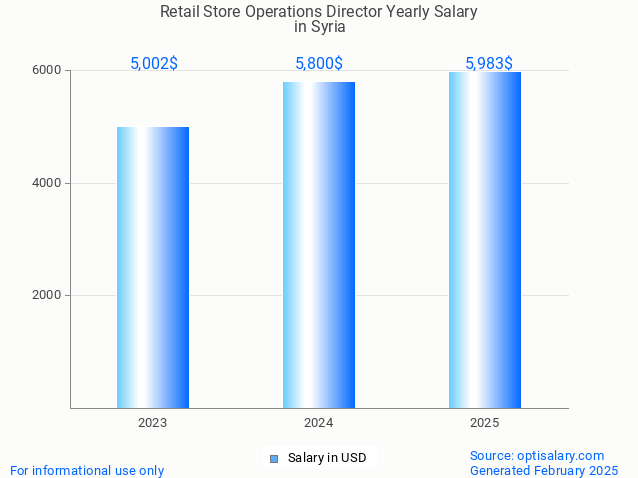Click the blue Salary in USD legend swatch

[x=274, y=459]
